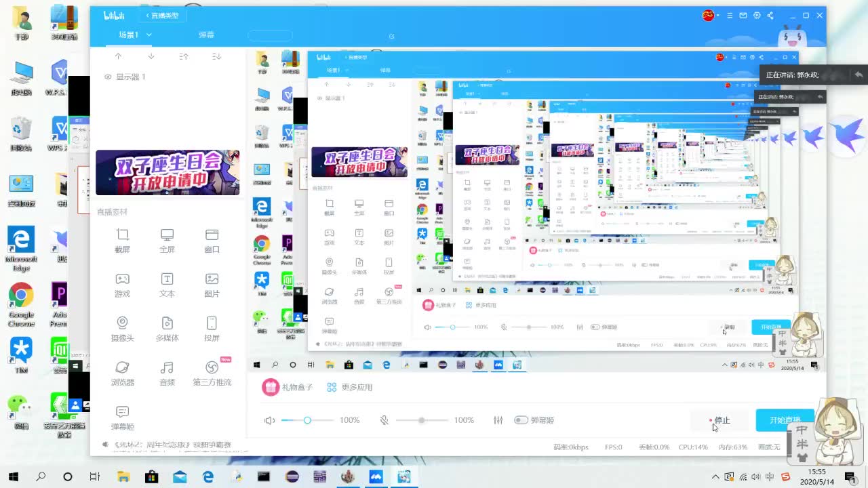This screenshot has width=868, height=488.
Task: Click the user avatar in title bar
Action: [x=709, y=16]
